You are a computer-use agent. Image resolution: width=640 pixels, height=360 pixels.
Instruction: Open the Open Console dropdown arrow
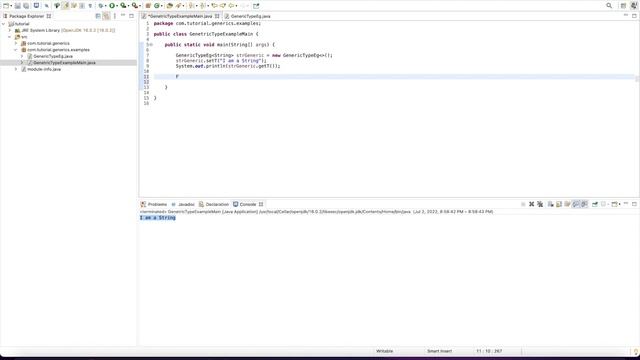pyautogui.click(x=619, y=204)
